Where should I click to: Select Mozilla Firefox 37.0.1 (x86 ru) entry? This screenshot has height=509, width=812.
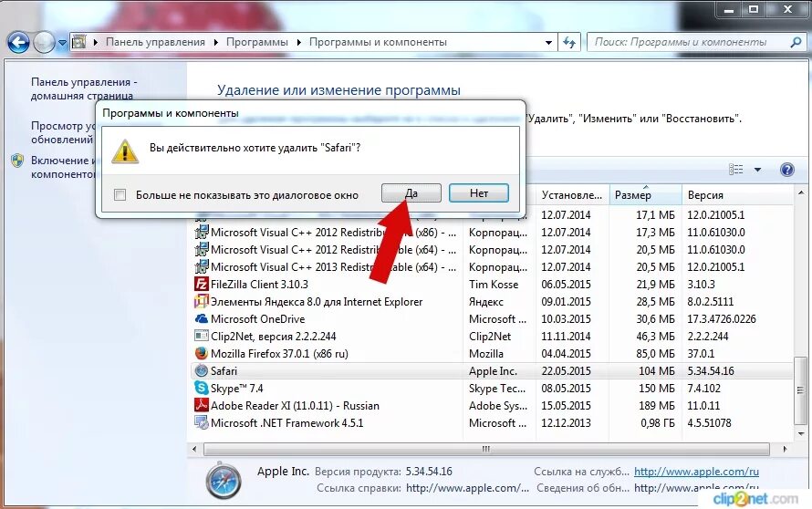[279, 354]
